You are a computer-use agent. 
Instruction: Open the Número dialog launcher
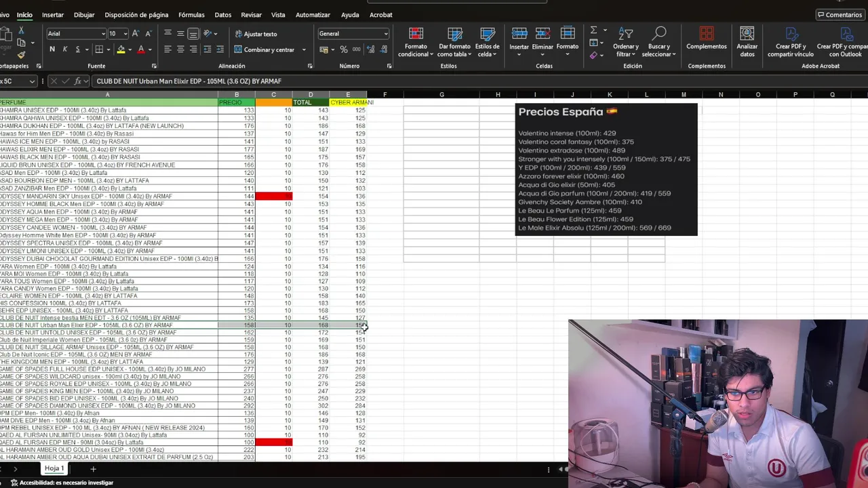389,66
